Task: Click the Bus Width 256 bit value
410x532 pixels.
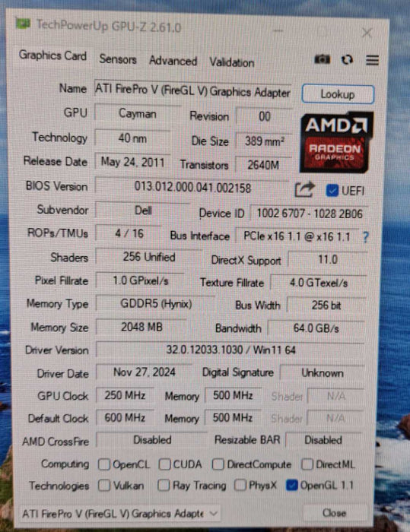Action: pos(326,306)
